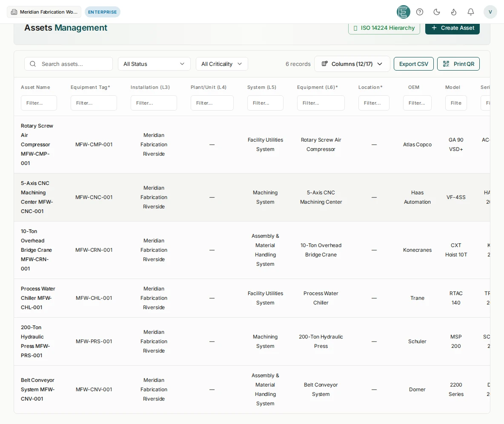Select 5-Axis CNC Machining Center asset name
Image resolution: width=504 pixels, height=424 pixels.
[x=37, y=197]
